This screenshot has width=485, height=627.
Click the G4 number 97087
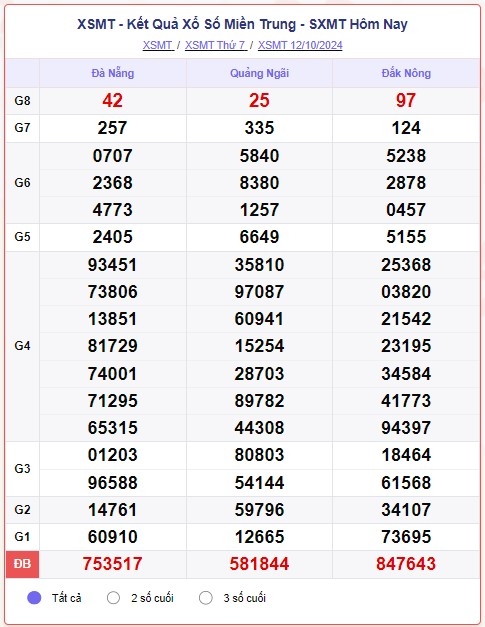pos(259,292)
